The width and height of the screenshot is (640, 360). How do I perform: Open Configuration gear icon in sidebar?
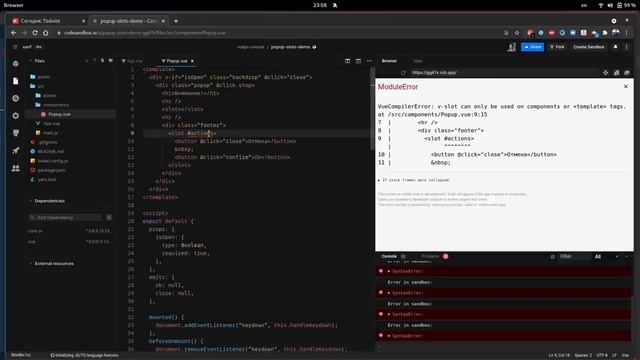16,116
